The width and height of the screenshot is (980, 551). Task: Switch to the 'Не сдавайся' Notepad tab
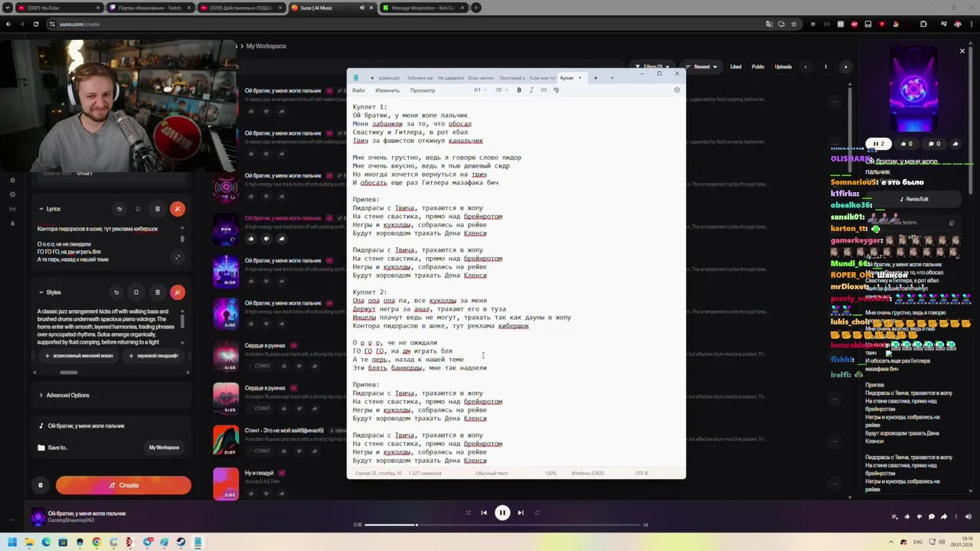450,78
